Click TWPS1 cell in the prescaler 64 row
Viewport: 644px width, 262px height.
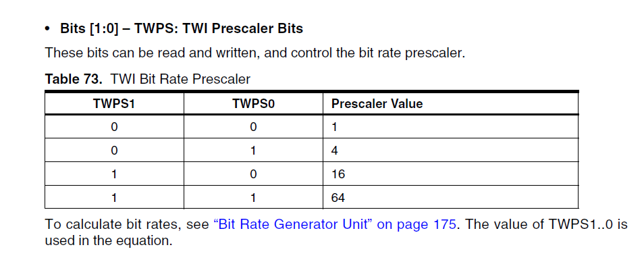114,197
